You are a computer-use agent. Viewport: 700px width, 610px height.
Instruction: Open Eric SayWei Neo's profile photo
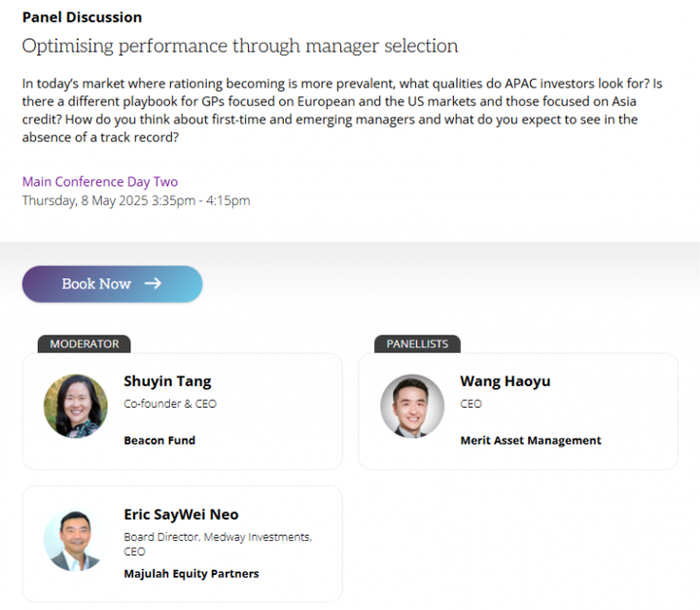click(x=76, y=539)
